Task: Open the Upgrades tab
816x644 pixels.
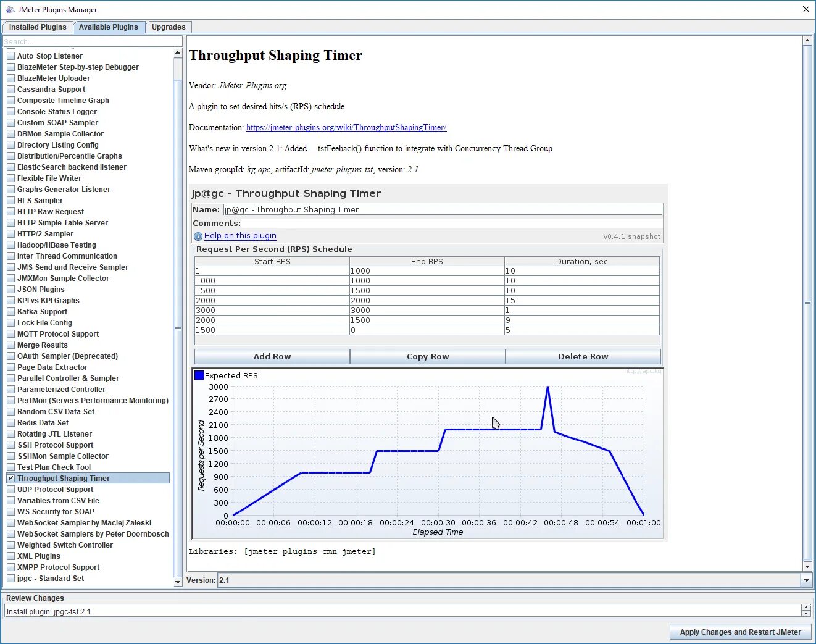Action: pyautogui.click(x=169, y=27)
